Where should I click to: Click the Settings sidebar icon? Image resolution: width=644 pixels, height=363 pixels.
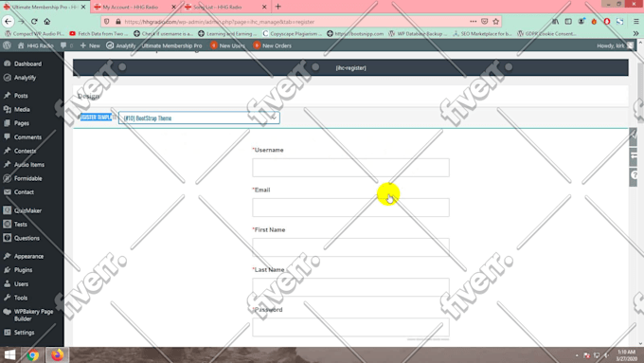7,332
